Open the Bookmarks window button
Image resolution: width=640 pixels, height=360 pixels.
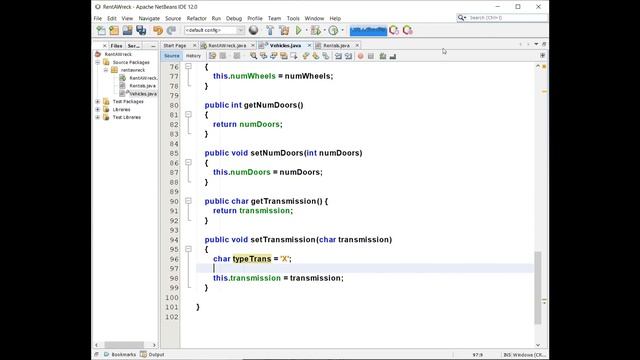[120, 355]
